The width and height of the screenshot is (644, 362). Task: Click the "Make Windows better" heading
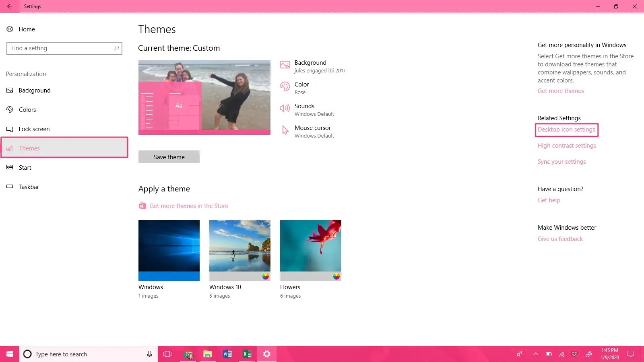point(567,228)
